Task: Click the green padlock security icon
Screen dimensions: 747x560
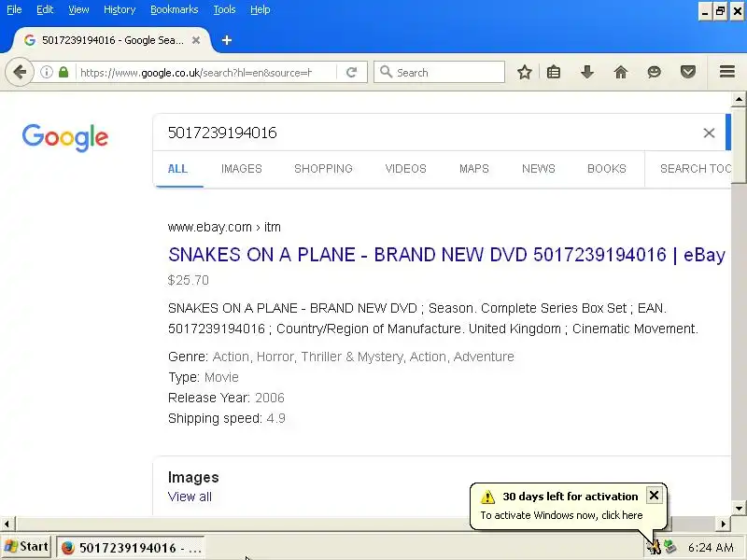Action: tap(63, 73)
